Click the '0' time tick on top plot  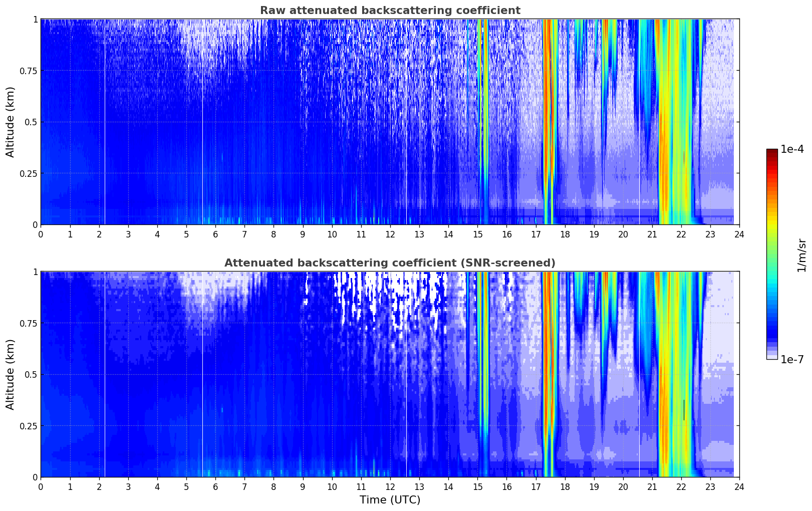[41, 234]
